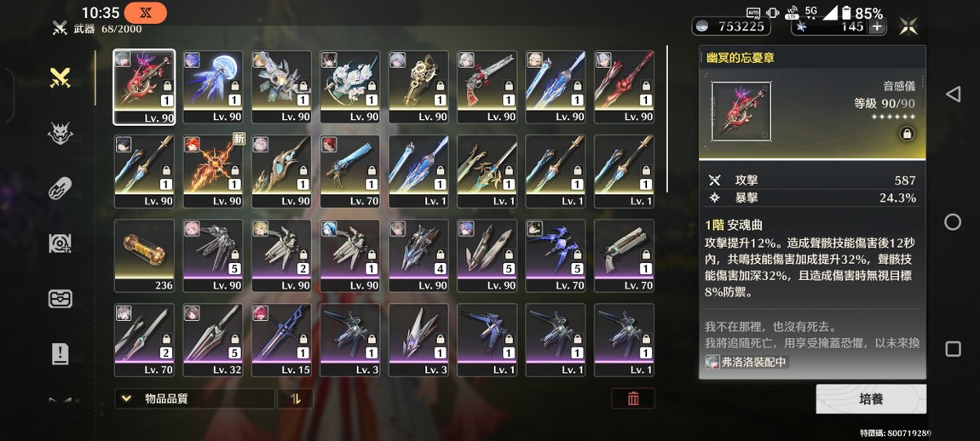
Task: Open the pill-shaped supplies tab
Action: click(x=60, y=188)
